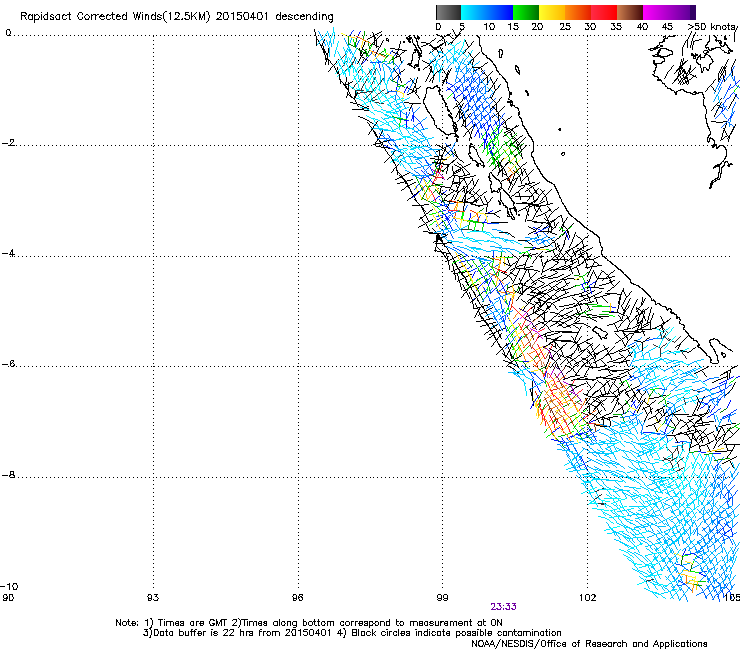The width and height of the screenshot is (740, 650).
Task: Click the 'Note: 1) Times are GMT' line
Action: [x=309, y=623]
